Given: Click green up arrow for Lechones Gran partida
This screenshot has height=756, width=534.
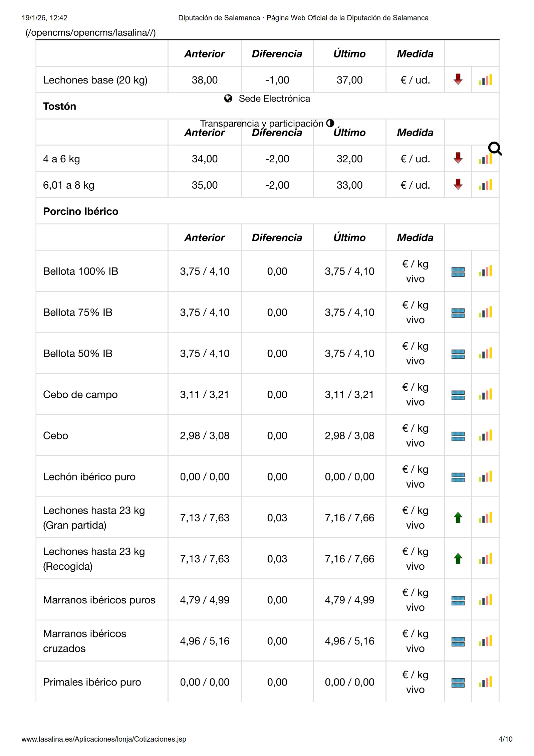Looking at the screenshot, I should point(458,518).
